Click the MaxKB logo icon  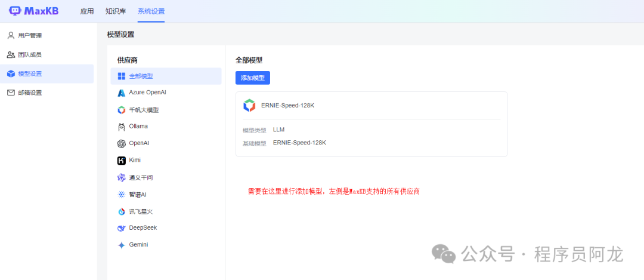pyautogui.click(x=15, y=11)
